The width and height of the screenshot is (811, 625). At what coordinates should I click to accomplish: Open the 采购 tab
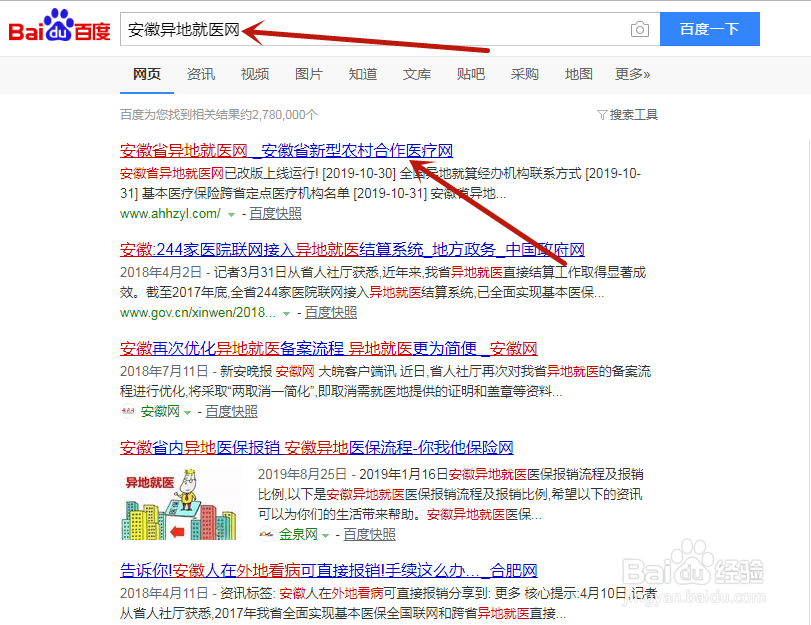pyautogui.click(x=524, y=74)
